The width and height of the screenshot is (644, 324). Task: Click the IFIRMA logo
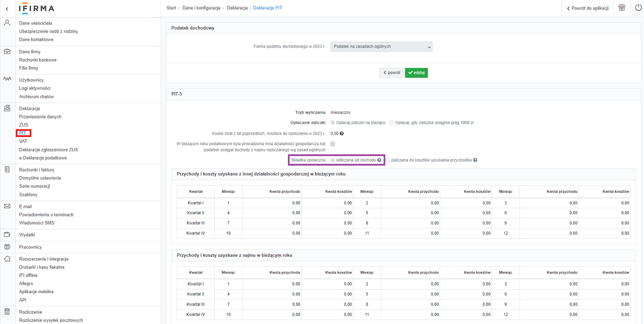[37, 9]
